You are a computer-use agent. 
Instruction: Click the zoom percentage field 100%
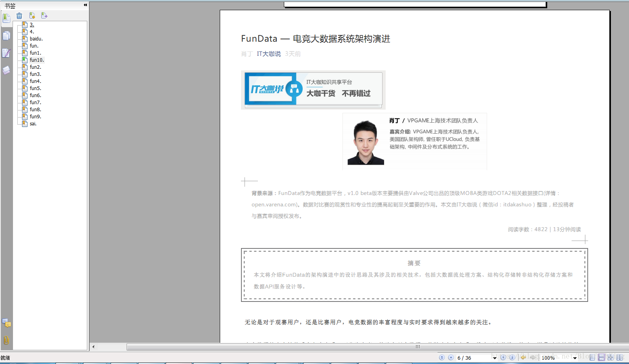[x=556, y=358]
